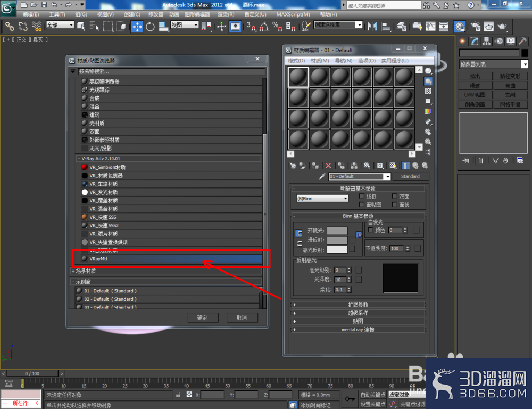This screenshot has width=532, height=409.
Task: Open the Curve Editor icon
Action: [430, 27]
